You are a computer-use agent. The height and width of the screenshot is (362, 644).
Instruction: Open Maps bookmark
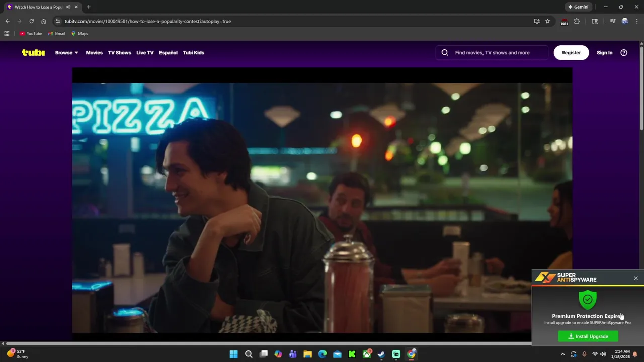[79, 33]
